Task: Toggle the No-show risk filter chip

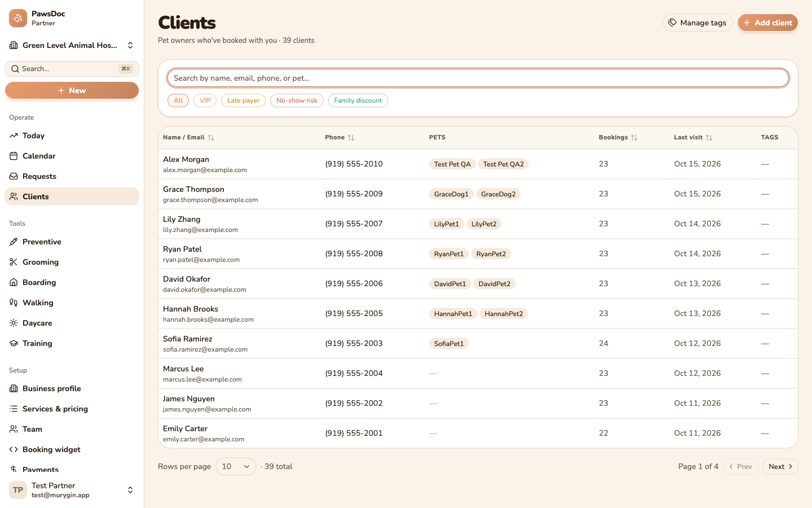Action: 297,100
